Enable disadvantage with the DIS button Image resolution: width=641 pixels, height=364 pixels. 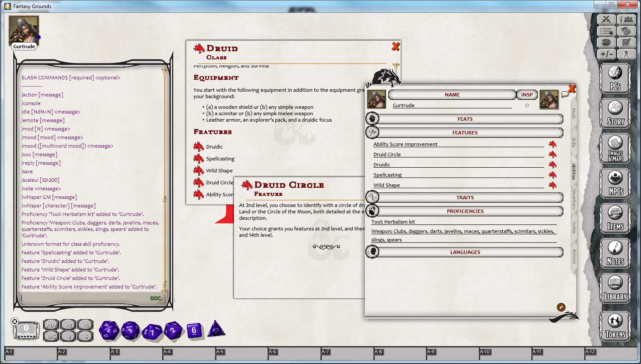(51, 336)
